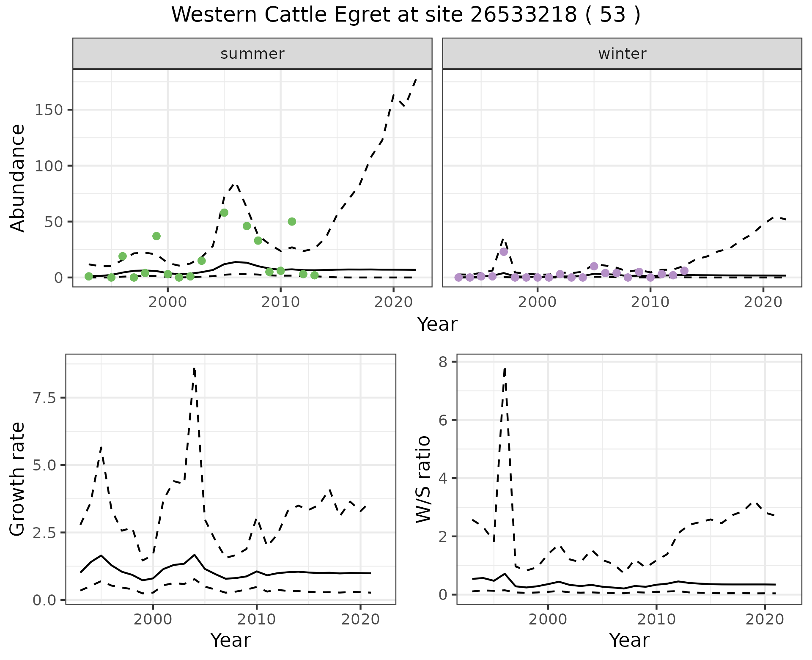
Task: Click the shared Year label under abundance panels
Action: (437, 324)
